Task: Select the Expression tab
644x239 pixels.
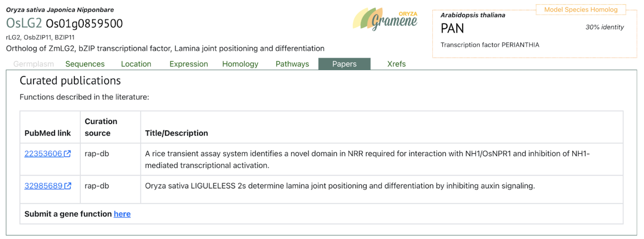Action: 189,64
